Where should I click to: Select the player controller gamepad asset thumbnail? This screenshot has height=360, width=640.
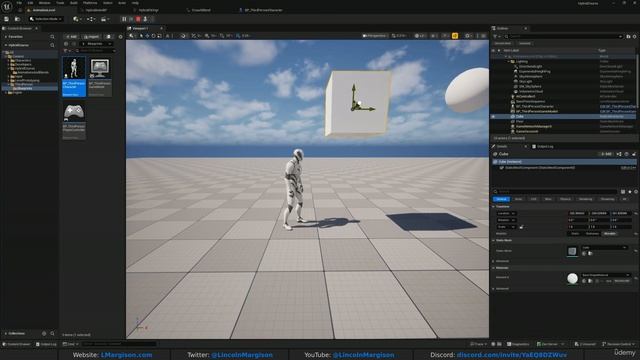[74, 121]
